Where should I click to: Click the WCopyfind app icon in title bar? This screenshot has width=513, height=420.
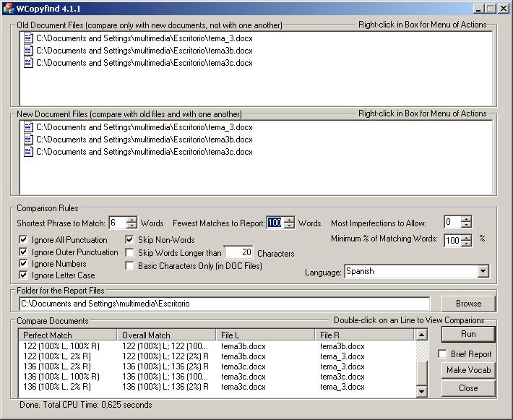(9, 9)
